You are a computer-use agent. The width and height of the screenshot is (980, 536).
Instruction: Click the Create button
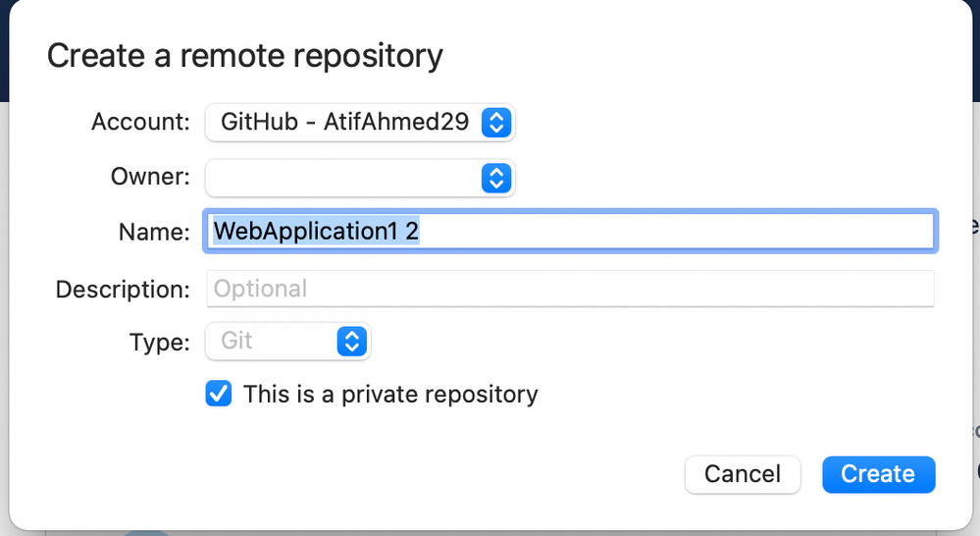pyautogui.click(x=879, y=475)
